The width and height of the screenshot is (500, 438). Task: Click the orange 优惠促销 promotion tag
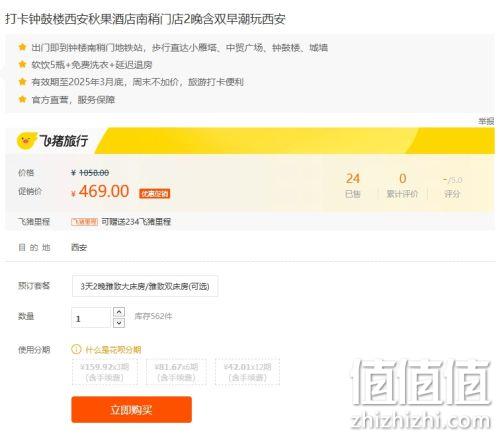[155, 194]
